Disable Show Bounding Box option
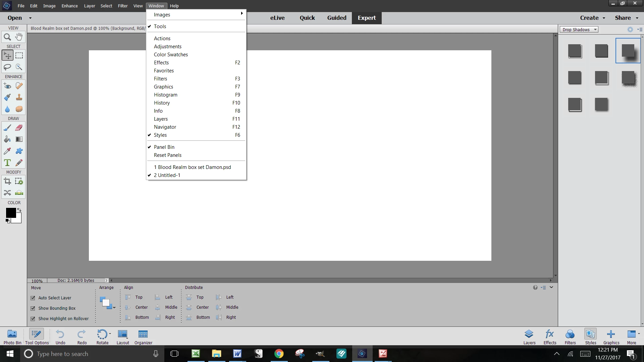This screenshot has width=644, height=362. (33, 308)
